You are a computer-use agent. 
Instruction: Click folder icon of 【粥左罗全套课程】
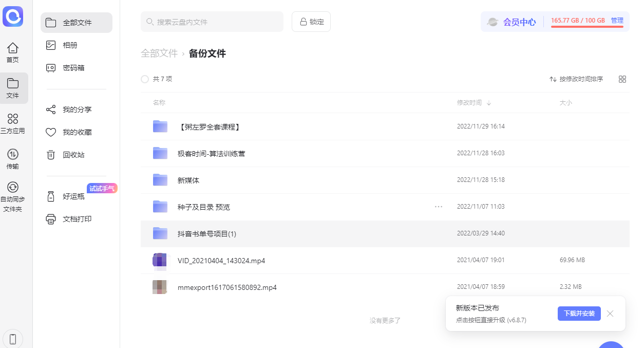[x=160, y=126]
